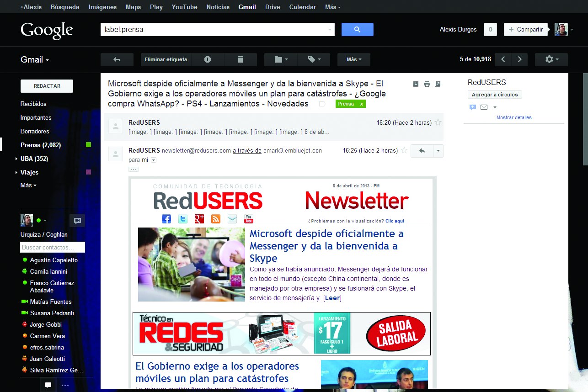The height and width of the screenshot is (392, 588).
Task: Open the Gmail dropdown menu
Action: 35,59
